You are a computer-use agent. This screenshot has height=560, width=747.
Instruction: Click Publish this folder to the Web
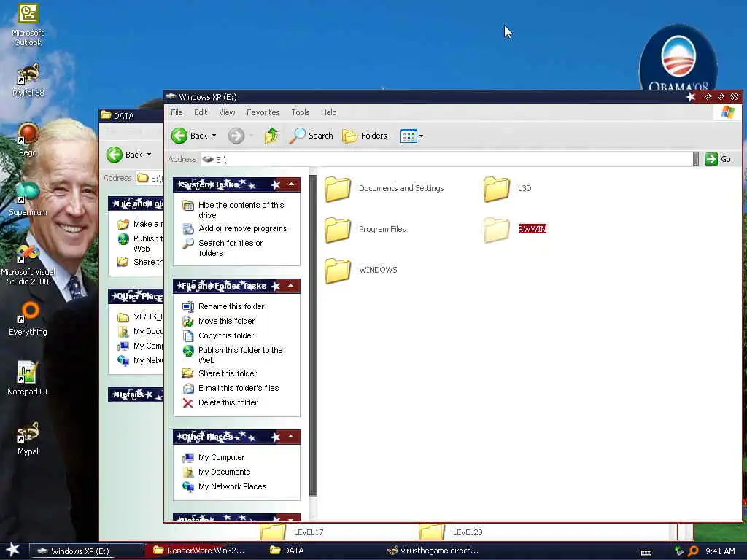(x=241, y=355)
